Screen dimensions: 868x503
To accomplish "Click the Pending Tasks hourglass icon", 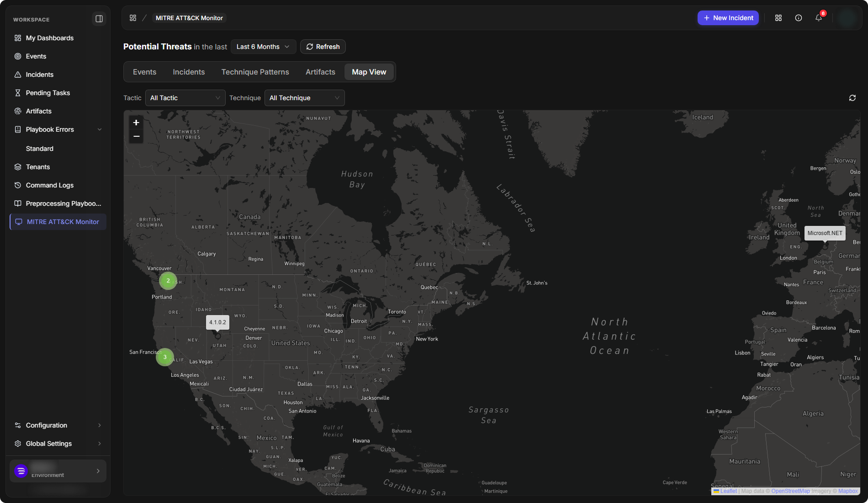I will (x=18, y=93).
